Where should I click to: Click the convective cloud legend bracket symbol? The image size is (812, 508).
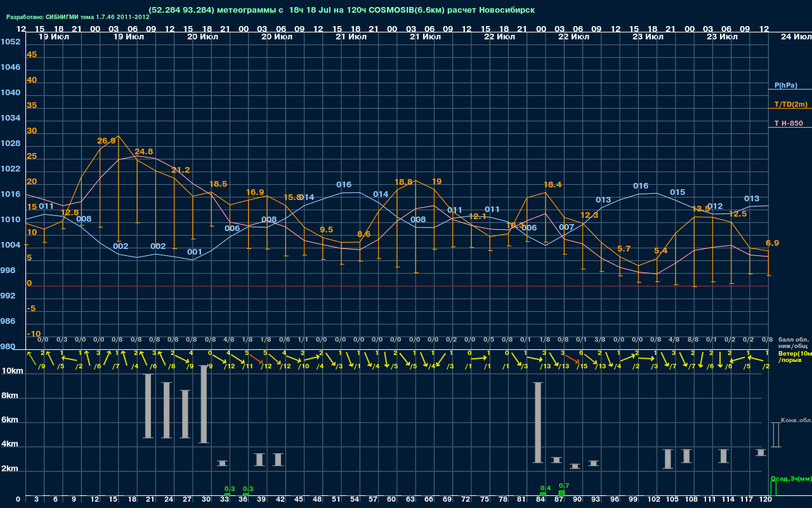[776, 435]
